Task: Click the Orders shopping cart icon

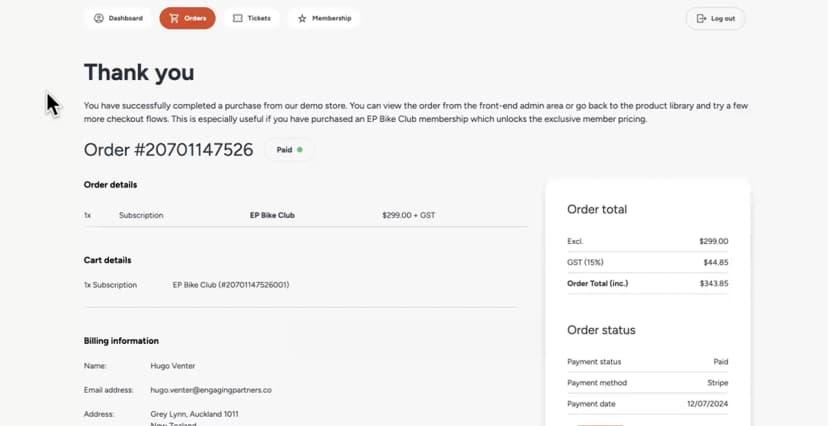Action: [x=174, y=18]
